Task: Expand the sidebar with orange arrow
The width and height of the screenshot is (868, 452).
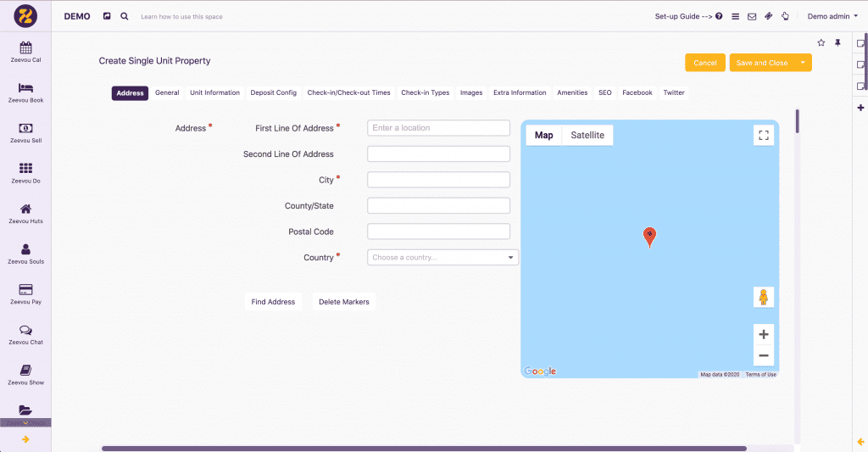Action: [25, 439]
